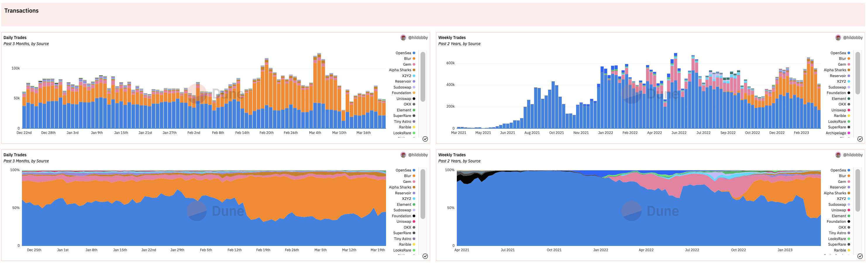868x265 pixels.
Task: Click the hildobby avatar on bottom-right percentage Weekly Trades chart
Action: (838, 154)
